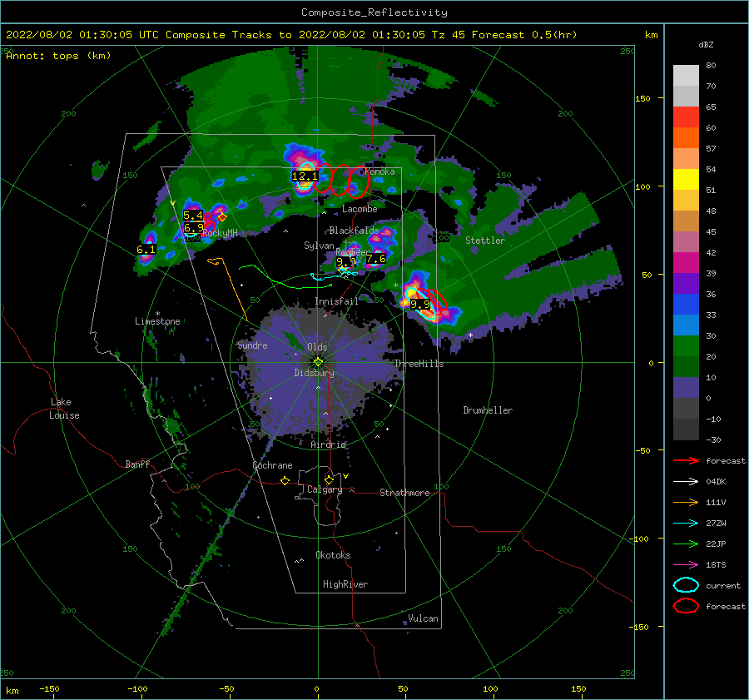Click the UTC timestamp header line
The image size is (749, 700).
291,35
